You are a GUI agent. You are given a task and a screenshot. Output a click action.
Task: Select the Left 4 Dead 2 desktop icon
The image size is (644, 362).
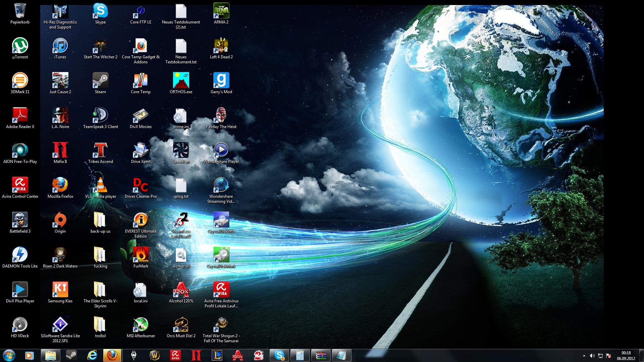click(221, 48)
